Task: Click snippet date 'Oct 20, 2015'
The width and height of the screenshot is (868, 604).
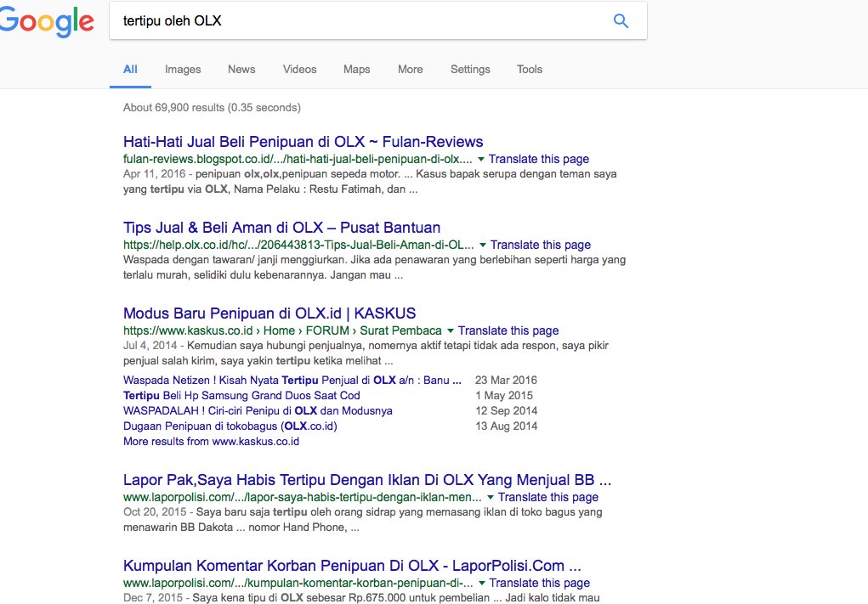Action: [155, 512]
